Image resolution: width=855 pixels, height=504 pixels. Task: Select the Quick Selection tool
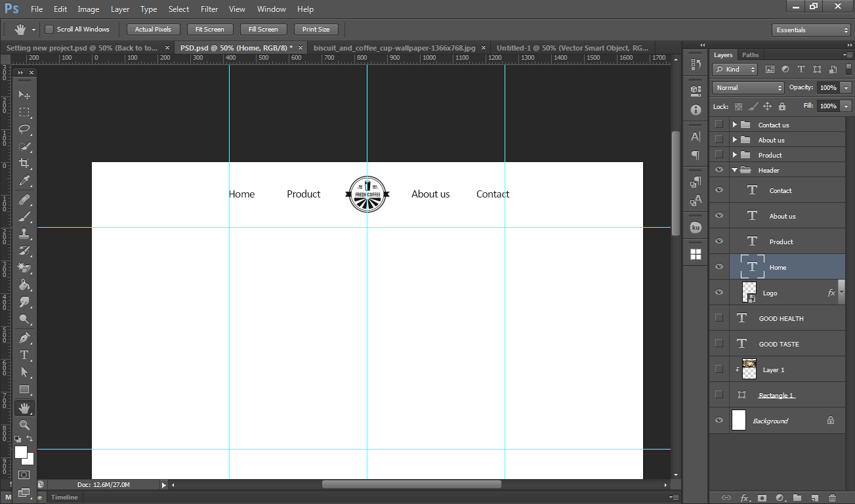pos(24,146)
